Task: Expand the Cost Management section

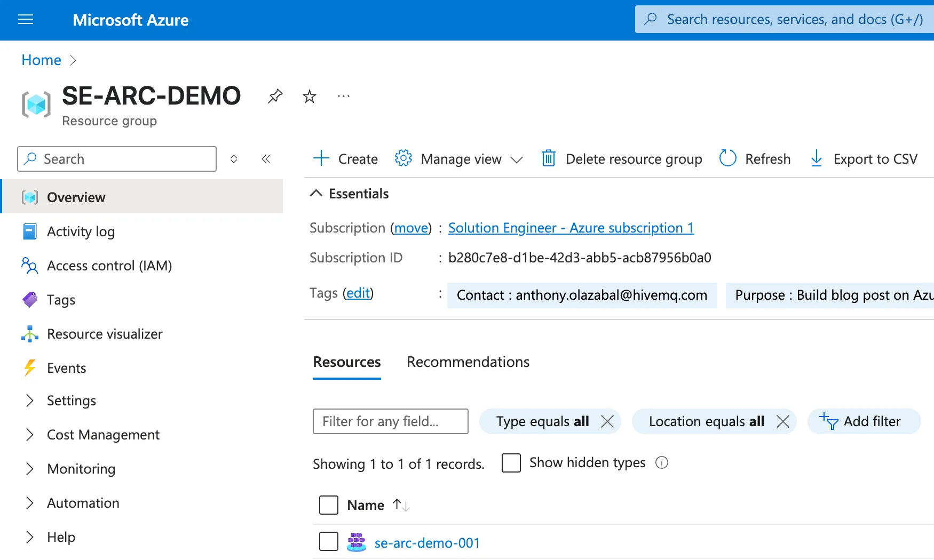Action: pos(30,435)
